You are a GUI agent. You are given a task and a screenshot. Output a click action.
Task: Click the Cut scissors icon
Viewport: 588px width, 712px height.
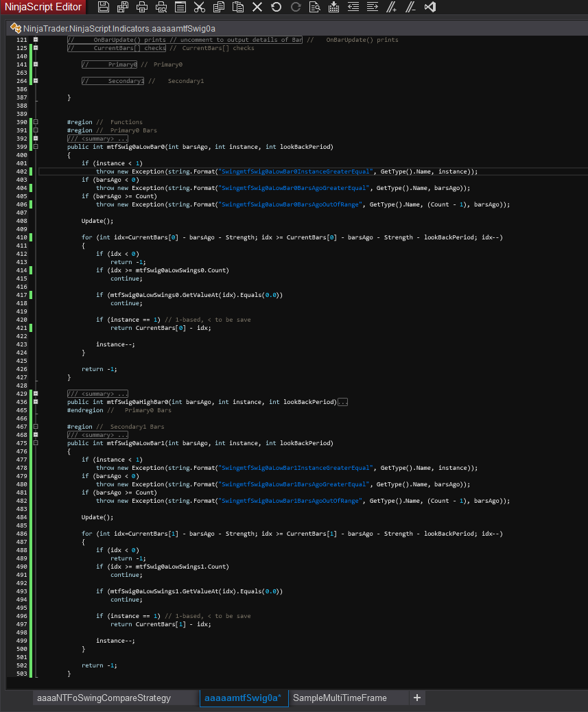[x=200, y=8]
